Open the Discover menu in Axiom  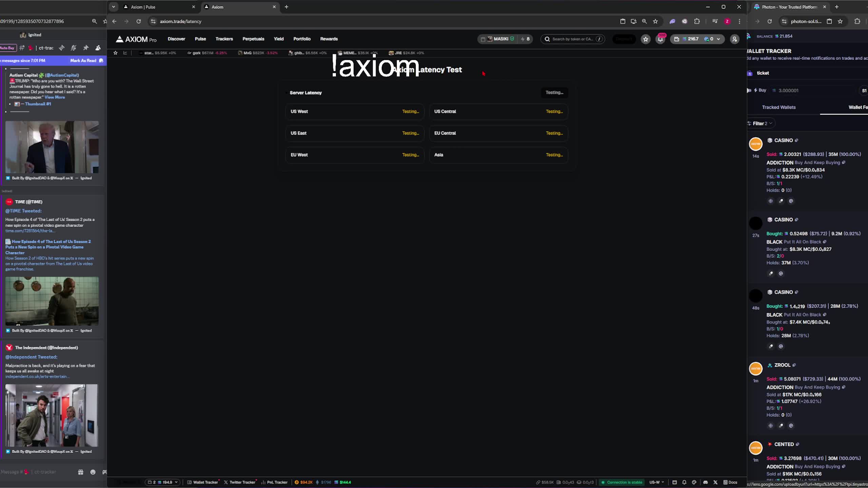point(176,39)
